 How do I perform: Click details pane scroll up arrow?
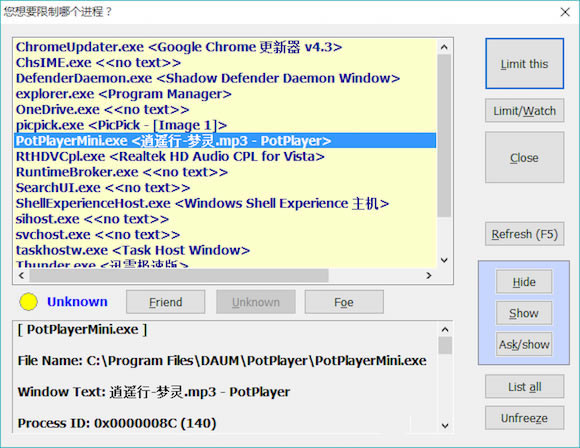click(445, 329)
